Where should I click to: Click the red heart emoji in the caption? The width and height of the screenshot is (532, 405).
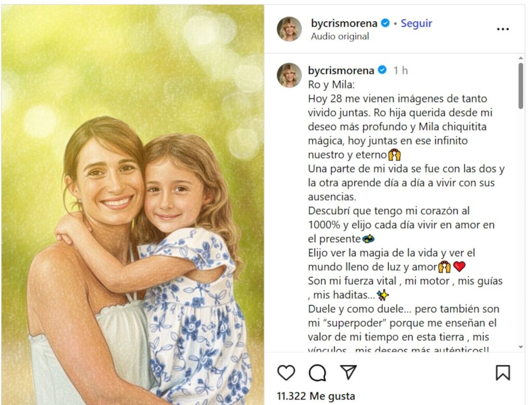pyautogui.click(x=459, y=267)
